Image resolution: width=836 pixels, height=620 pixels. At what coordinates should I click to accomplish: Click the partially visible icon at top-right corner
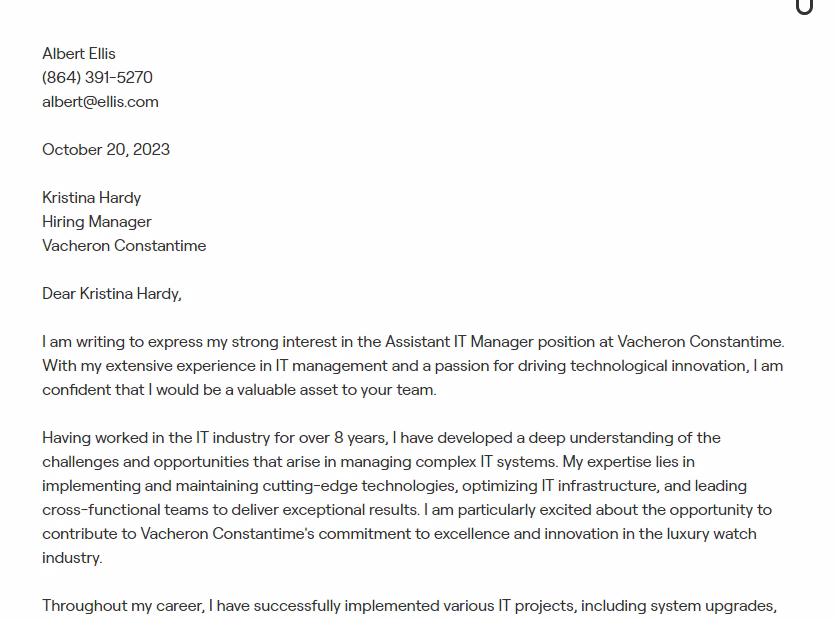804,7
